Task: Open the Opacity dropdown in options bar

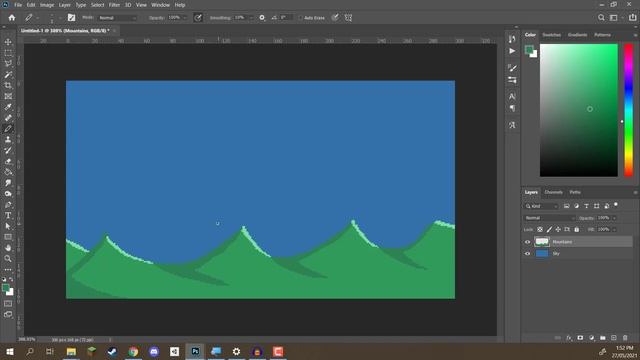Action: point(184,18)
